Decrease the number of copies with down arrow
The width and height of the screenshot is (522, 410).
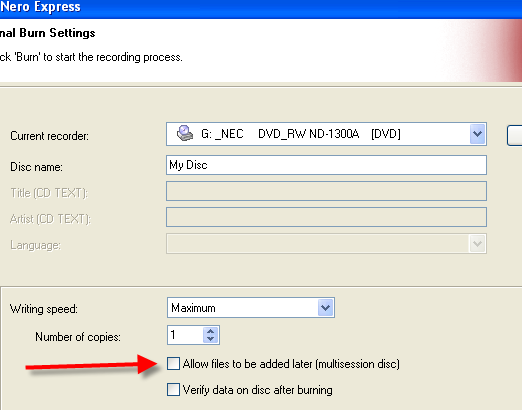coord(210,339)
